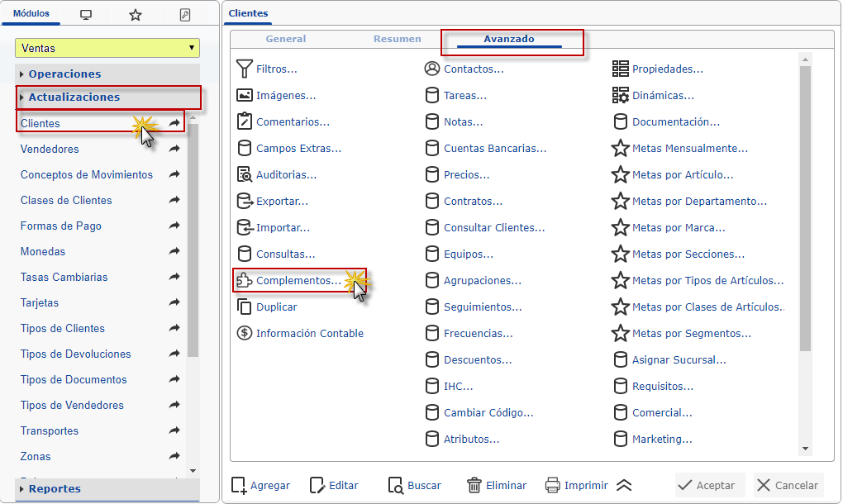This screenshot has width=843, height=504.
Task: Click the share arrow next to Tarjetas
Action: point(174,302)
